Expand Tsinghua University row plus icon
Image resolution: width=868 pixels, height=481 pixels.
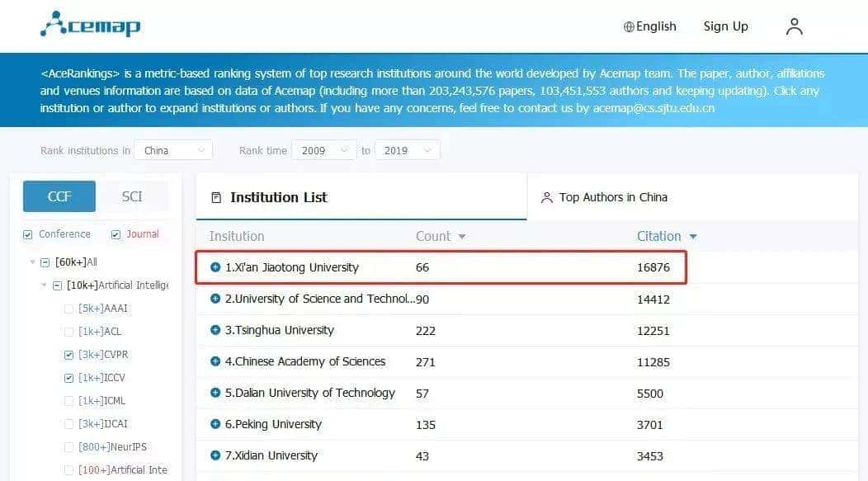[215, 330]
